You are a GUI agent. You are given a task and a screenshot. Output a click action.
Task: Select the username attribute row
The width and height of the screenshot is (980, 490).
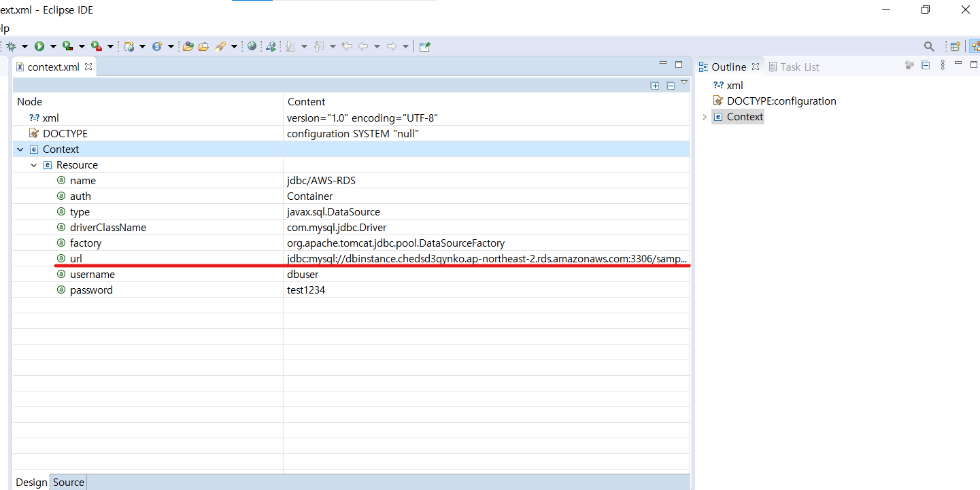point(351,274)
